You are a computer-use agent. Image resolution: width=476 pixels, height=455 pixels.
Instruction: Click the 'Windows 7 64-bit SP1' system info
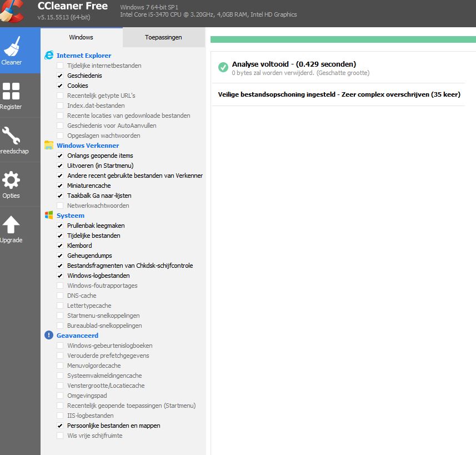(149, 7)
